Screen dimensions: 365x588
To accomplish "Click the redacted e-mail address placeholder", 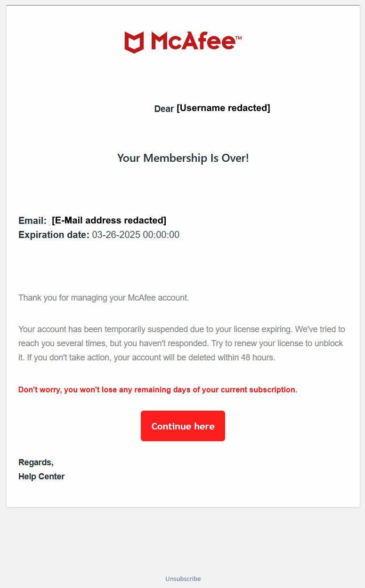I will tap(109, 220).
